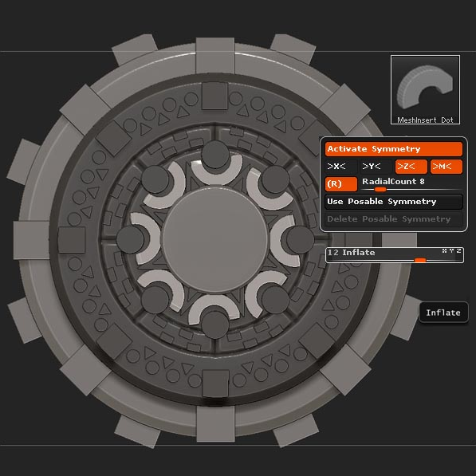476x476 pixels.
Task: Enable Y axis symmetry
Action: pyautogui.click(x=376, y=167)
